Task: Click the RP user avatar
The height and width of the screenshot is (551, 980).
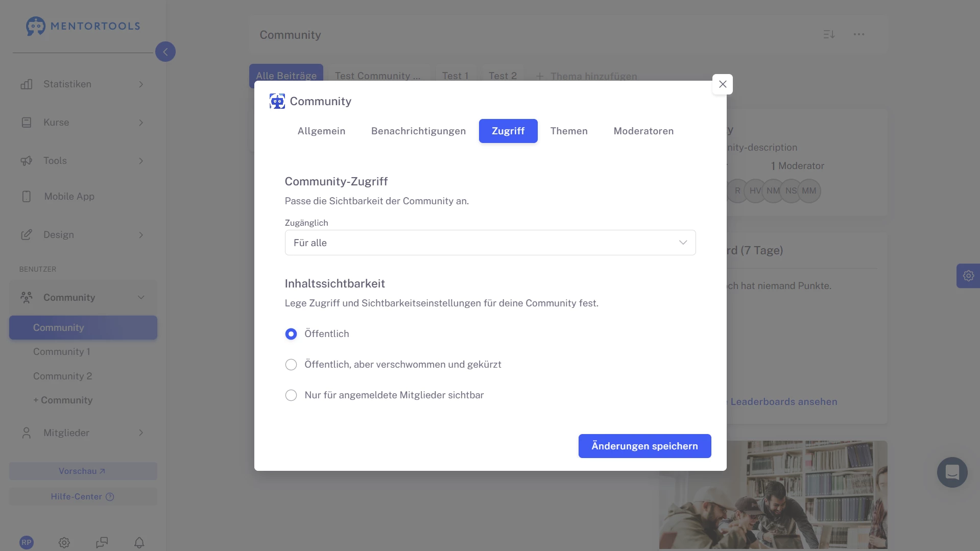Action: click(x=27, y=542)
